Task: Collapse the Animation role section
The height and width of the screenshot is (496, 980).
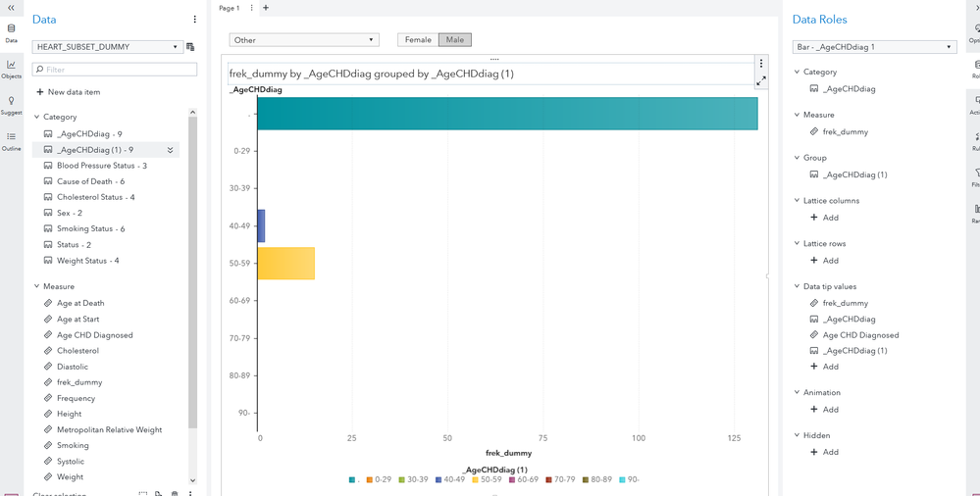Action: tap(797, 392)
